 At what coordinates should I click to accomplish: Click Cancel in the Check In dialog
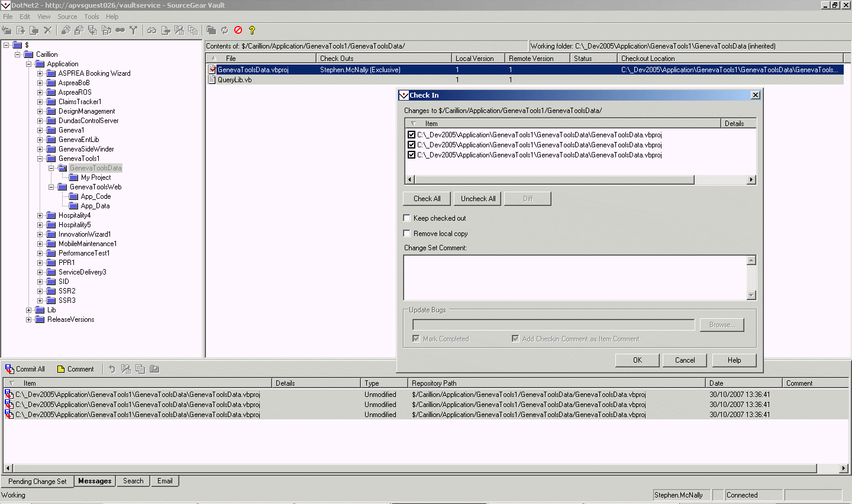685,360
